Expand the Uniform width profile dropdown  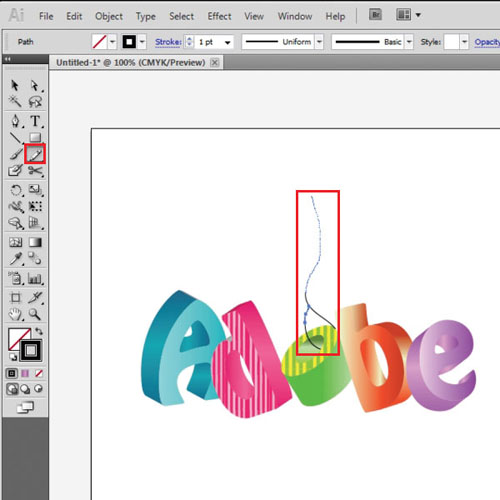pos(319,42)
